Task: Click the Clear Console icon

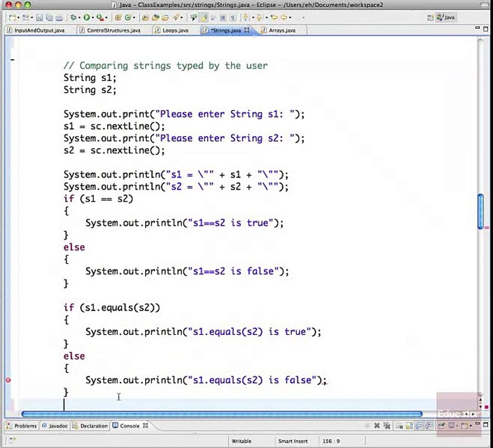Action: [399, 426]
